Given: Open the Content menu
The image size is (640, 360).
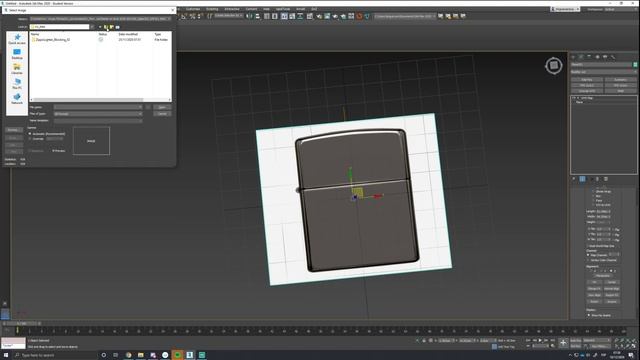Looking at the screenshot, I should (x=251, y=9).
